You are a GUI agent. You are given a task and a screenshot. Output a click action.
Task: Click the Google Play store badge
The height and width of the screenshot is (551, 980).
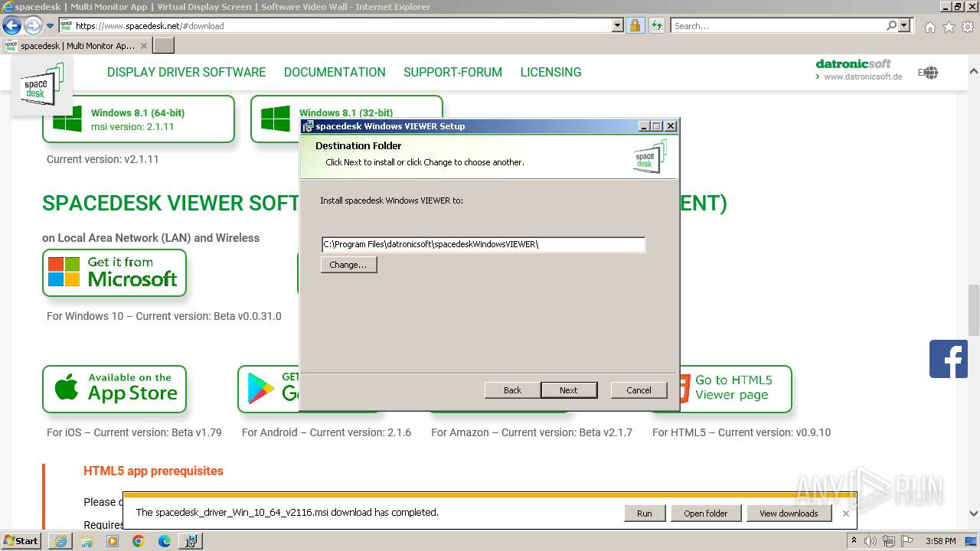(x=268, y=389)
